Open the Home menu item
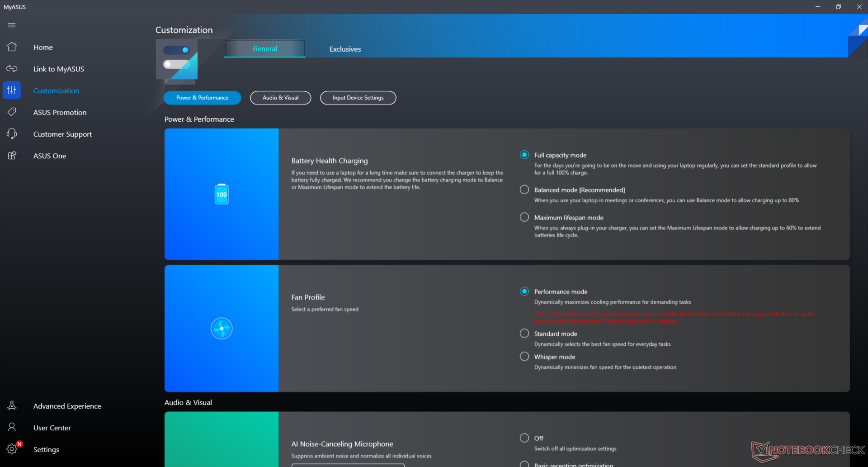The image size is (868, 467). pos(43,47)
